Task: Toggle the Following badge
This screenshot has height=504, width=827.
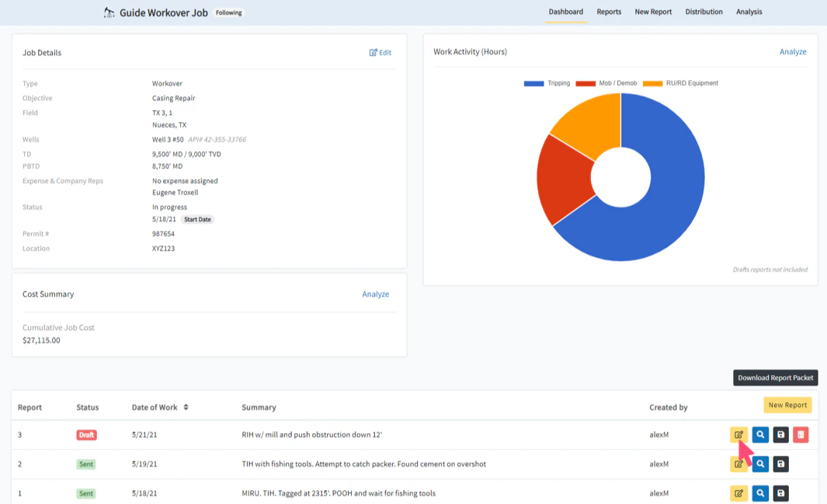Action: 228,12
